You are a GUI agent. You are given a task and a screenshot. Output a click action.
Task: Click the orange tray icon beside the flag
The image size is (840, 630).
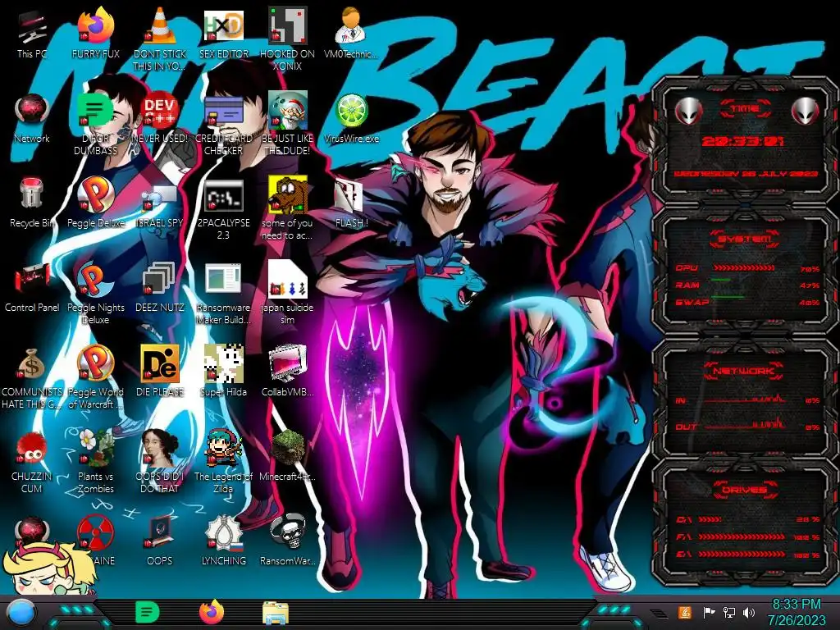[x=684, y=613]
